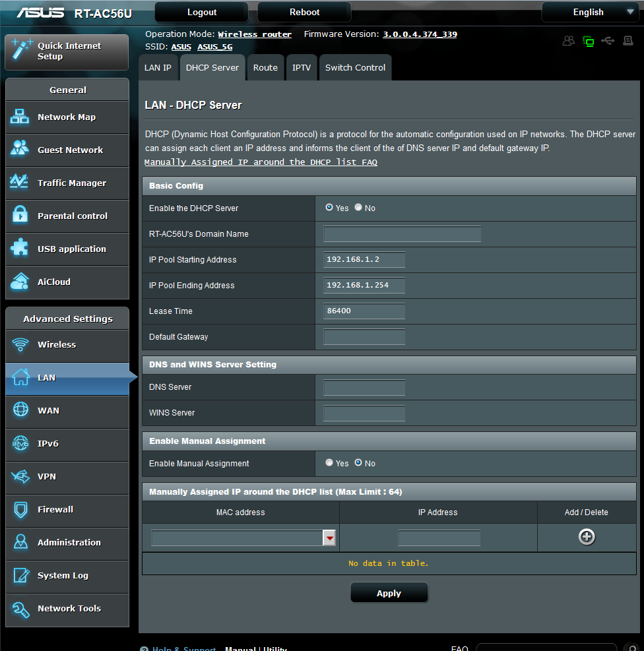Switch to the LAN IP tab
644x651 pixels.
point(158,68)
